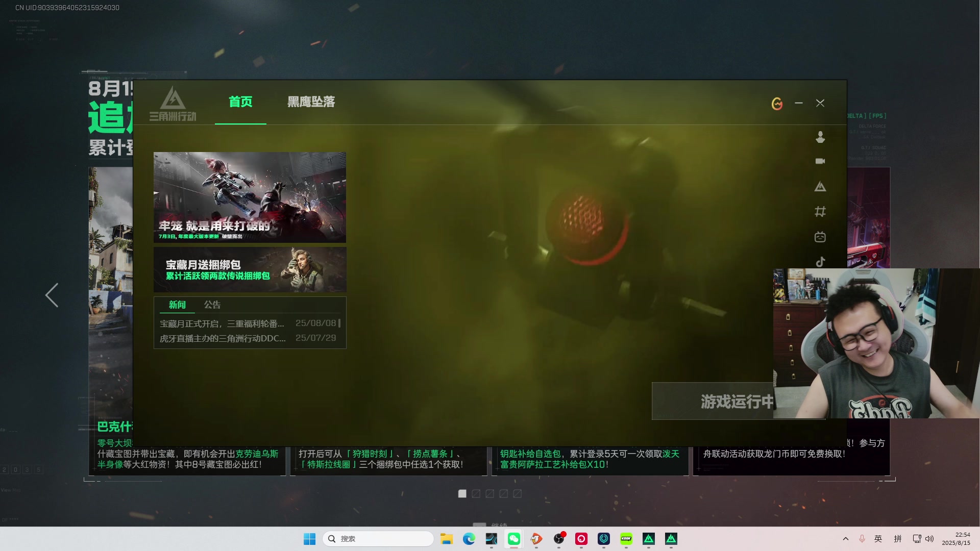Open the 首页 tab in launcher

(x=240, y=102)
